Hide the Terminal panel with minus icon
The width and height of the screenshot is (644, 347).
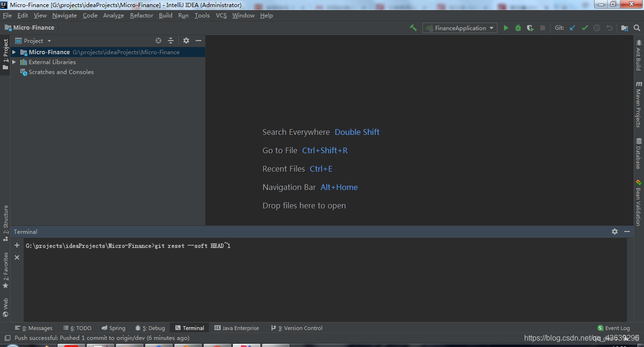627,231
